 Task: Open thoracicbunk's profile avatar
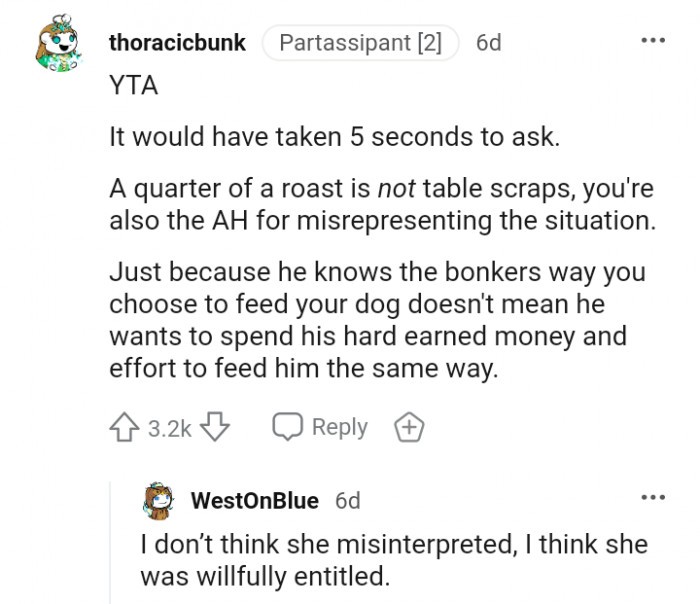pos(56,46)
